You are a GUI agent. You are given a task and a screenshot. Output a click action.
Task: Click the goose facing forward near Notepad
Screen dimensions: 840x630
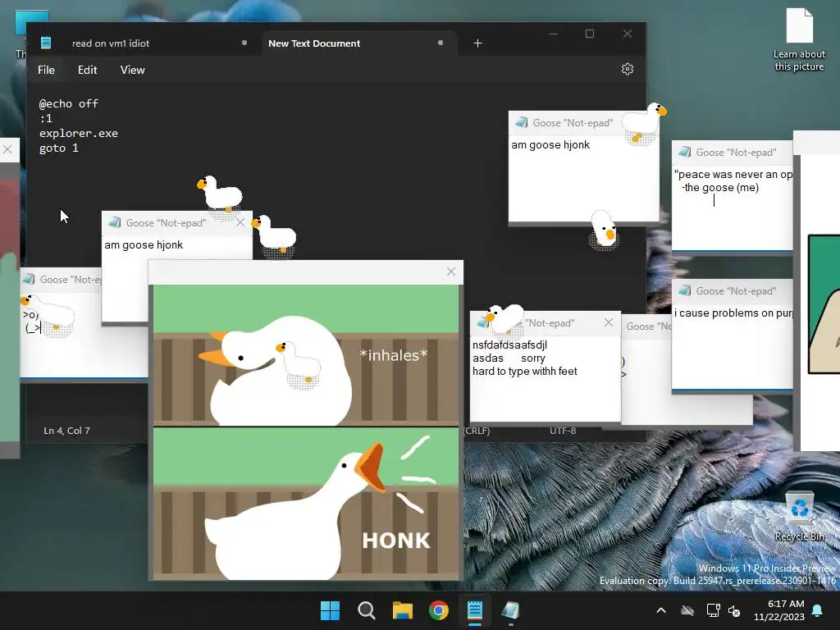click(x=604, y=230)
